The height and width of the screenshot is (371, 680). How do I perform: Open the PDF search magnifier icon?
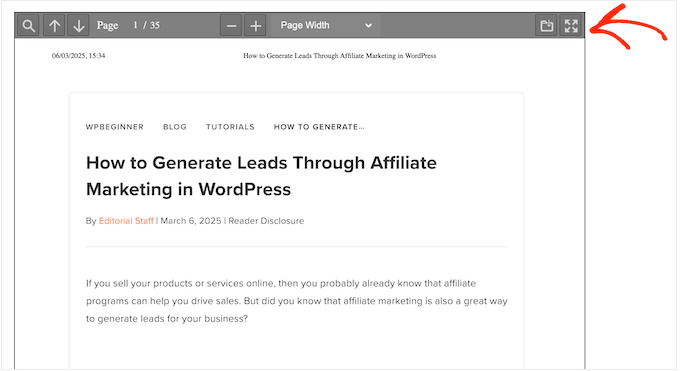tap(29, 26)
